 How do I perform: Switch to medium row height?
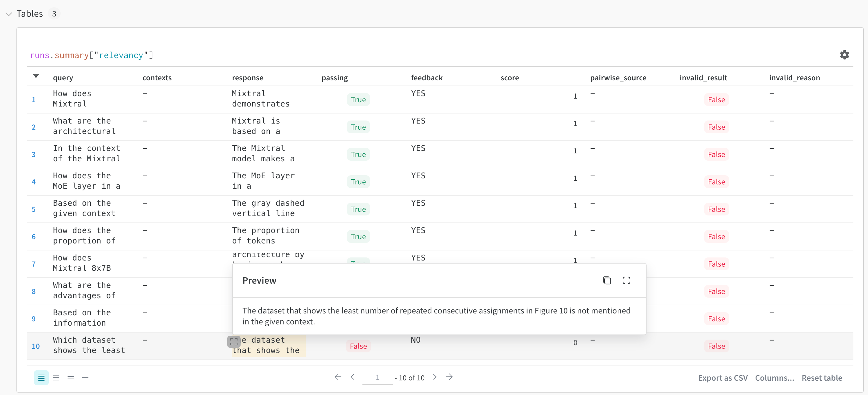pos(56,377)
